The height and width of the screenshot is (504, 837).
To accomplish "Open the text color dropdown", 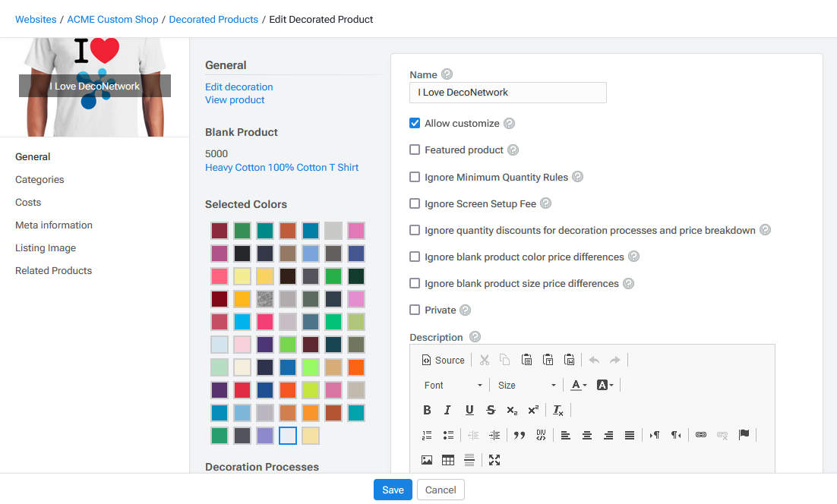I will [x=579, y=385].
